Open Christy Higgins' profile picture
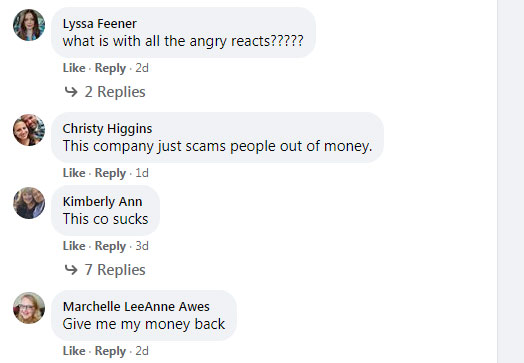Image resolution: width=524 pixels, height=363 pixels. pyautogui.click(x=29, y=130)
